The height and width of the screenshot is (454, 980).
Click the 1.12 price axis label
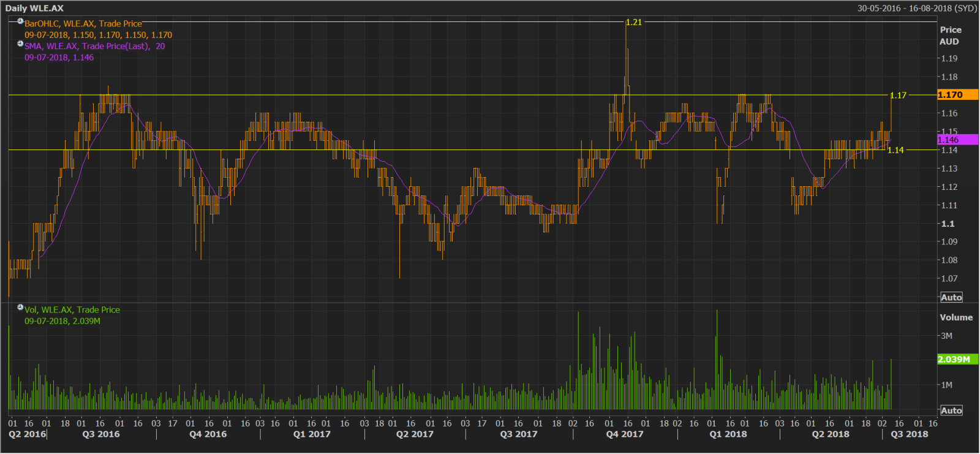(949, 187)
